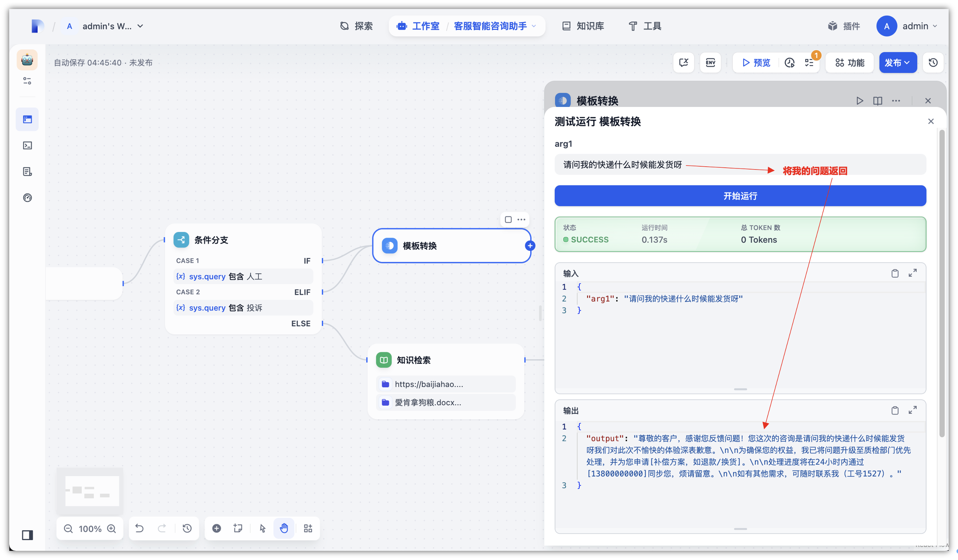Expand the 发布 publish dropdown
The image size is (958, 560).
pos(898,63)
